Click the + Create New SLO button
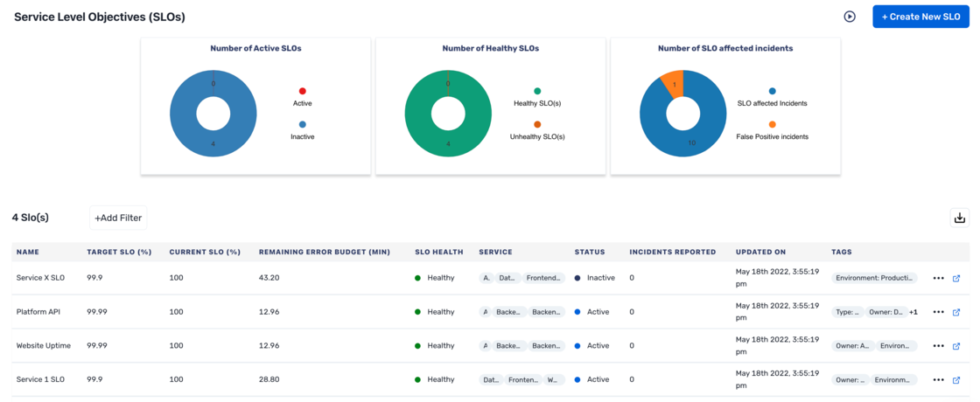The image size is (980, 402). click(x=920, y=17)
